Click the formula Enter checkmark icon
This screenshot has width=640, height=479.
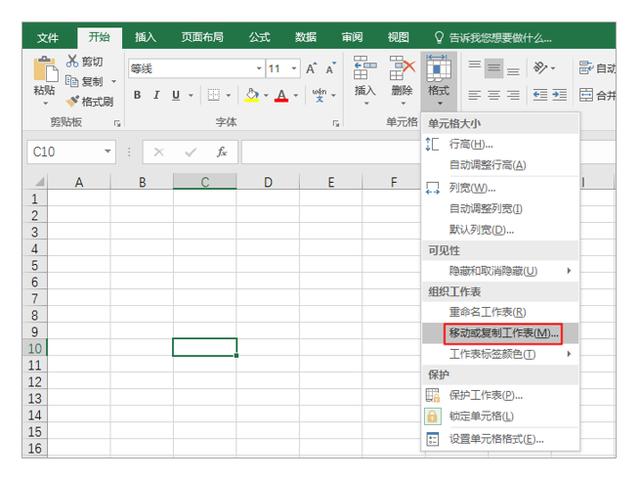click(x=190, y=152)
